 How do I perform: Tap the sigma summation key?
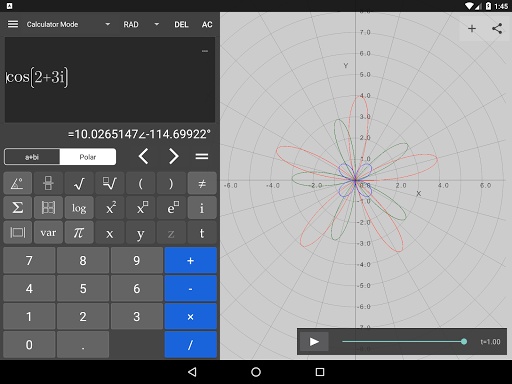click(x=18, y=208)
